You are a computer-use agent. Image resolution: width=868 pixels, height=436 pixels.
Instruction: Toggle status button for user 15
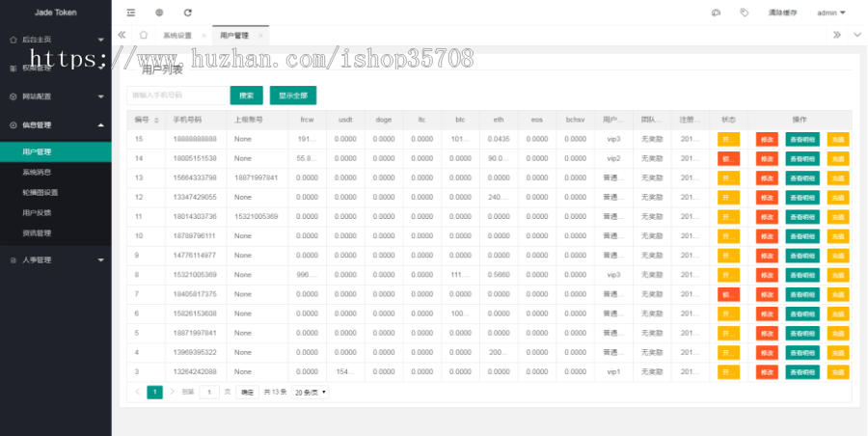tap(728, 139)
